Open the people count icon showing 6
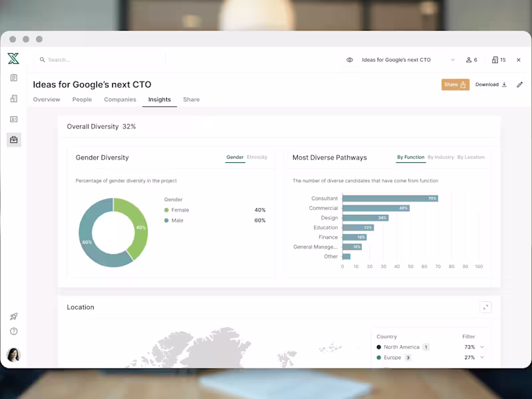 click(x=471, y=60)
